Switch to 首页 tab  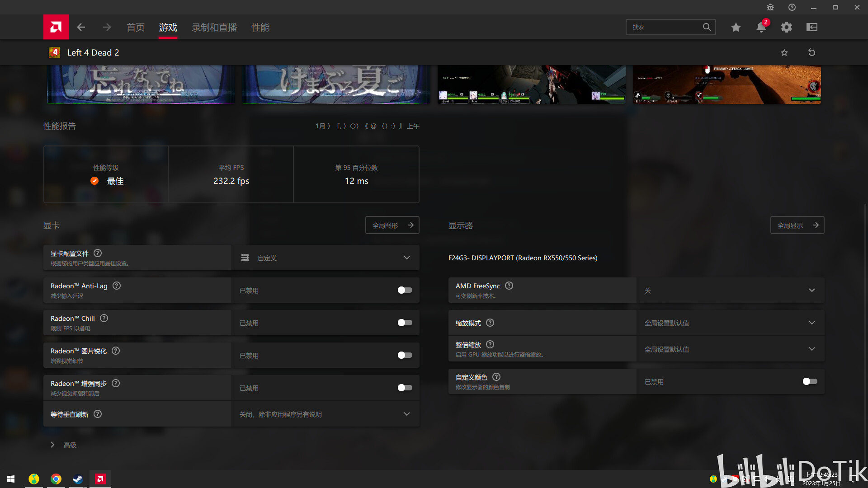click(136, 27)
